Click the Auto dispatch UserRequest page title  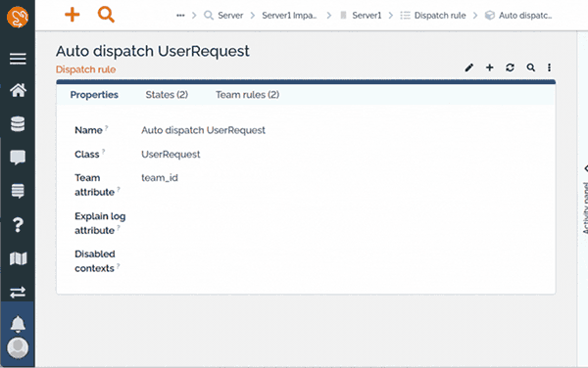[152, 51]
